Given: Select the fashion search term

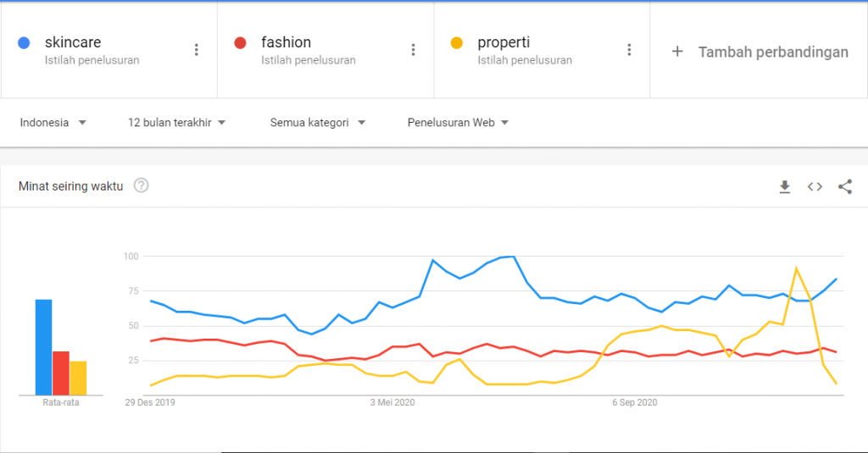Looking at the screenshot, I should point(286,42).
